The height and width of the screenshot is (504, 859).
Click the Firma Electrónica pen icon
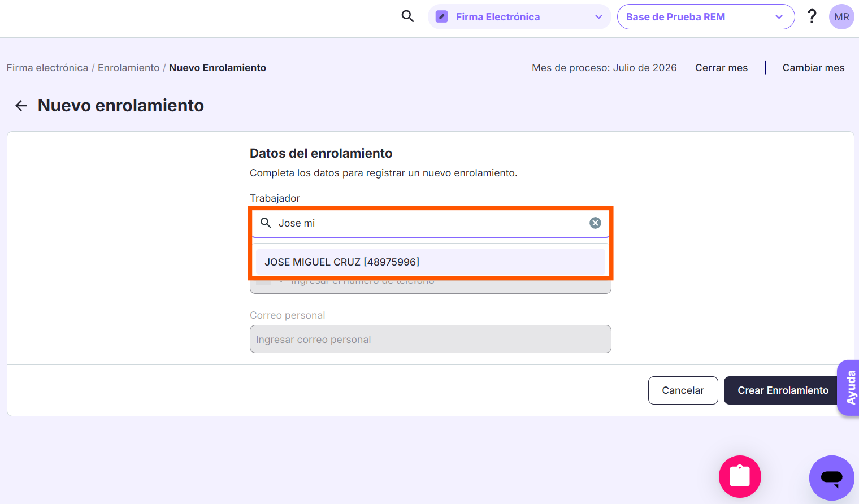(442, 17)
